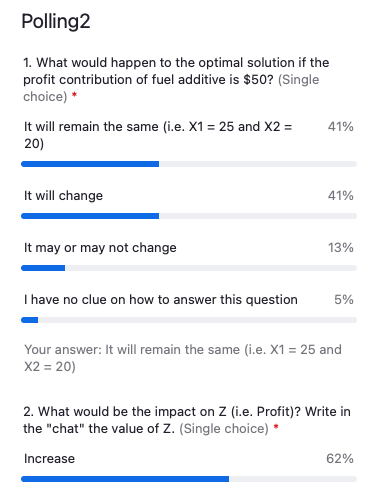Screen dimensions: 390x504
Task: Click the 13% result percentage
Action: (x=340, y=248)
